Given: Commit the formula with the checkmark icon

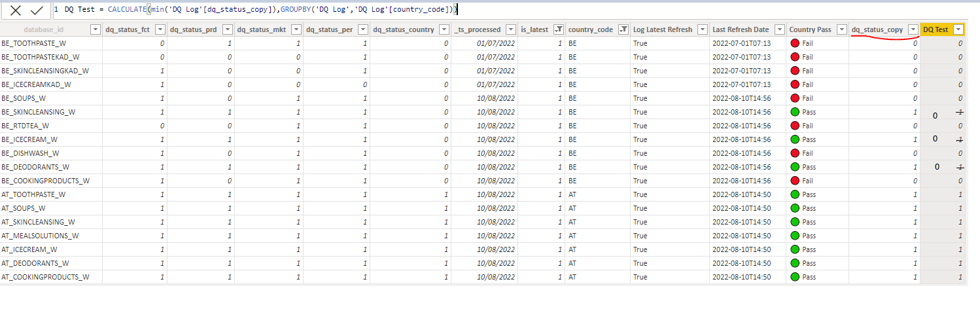Looking at the screenshot, I should click(x=37, y=10).
